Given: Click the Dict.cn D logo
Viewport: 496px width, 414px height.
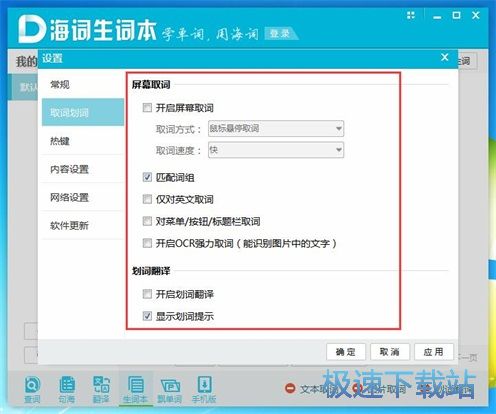Looking at the screenshot, I should 31,29.
